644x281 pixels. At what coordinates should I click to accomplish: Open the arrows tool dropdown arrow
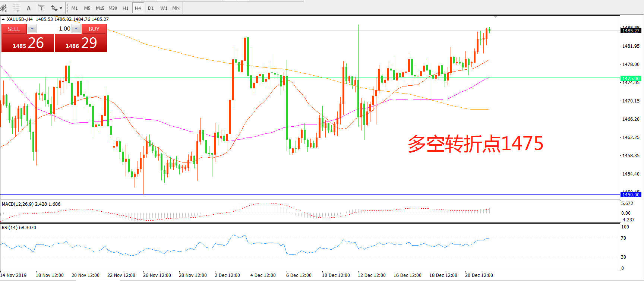[x=61, y=8]
